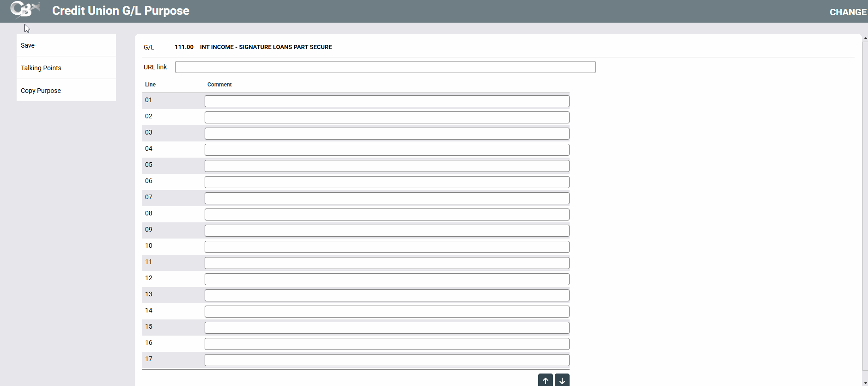
Task: Select Save in the left menu
Action: pyautogui.click(x=66, y=45)
